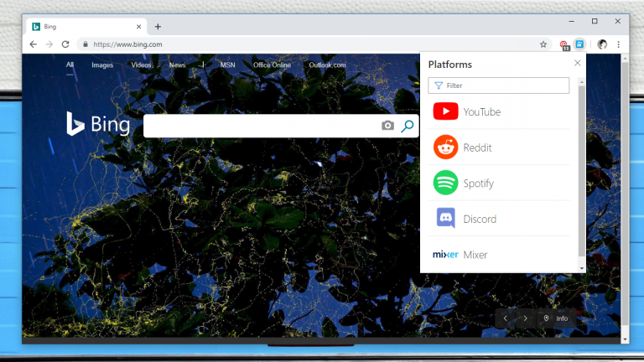644x362 pixels.
Task: Open a new browser tab
Action: click(x=158, y=27)
